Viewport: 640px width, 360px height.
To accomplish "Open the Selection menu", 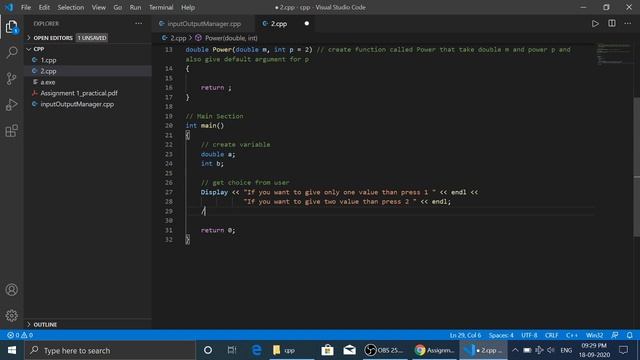I will [x=71, y=7].
